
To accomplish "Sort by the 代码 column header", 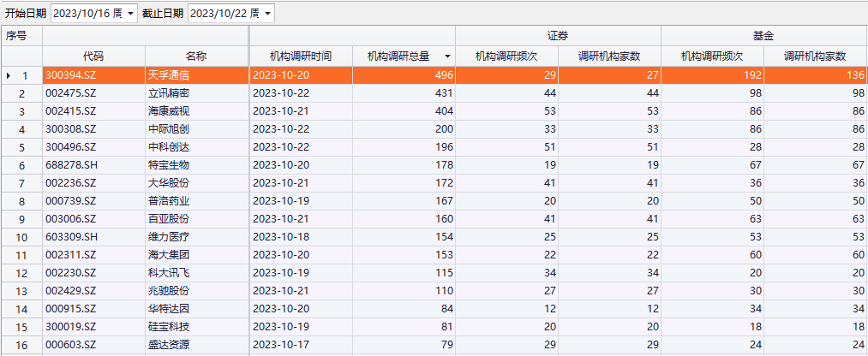I will pyautogui.click(x=93, y=56).
